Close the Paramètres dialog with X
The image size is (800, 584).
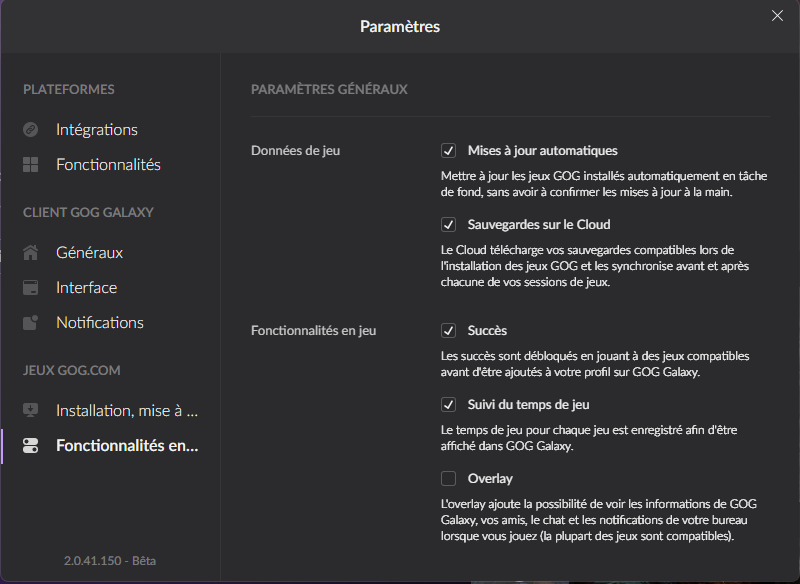tap(777, 16)
